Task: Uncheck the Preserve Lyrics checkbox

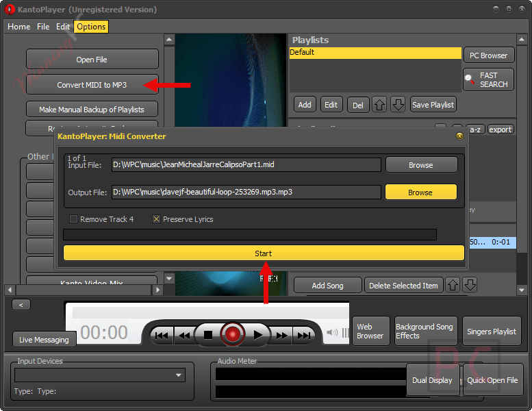Action: click(x=156, y=219)
